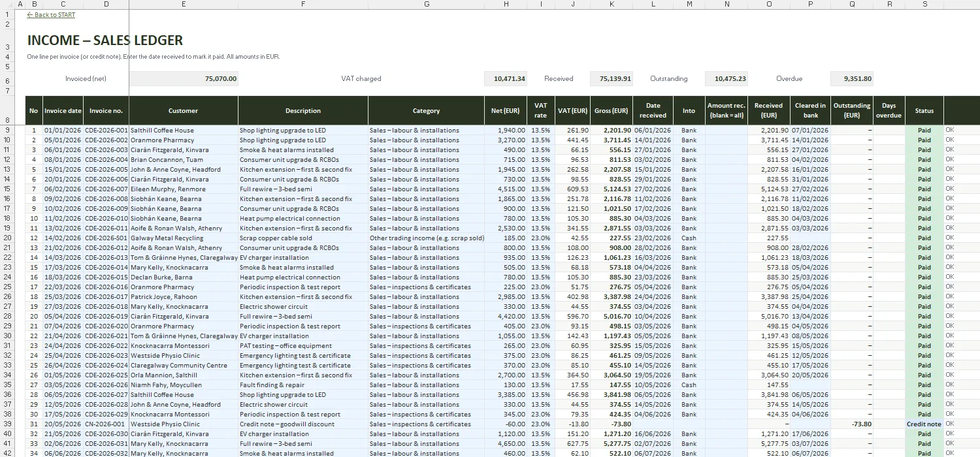
Task: Select customer Brian Concannon, Tuam
Action: [184, 160]
